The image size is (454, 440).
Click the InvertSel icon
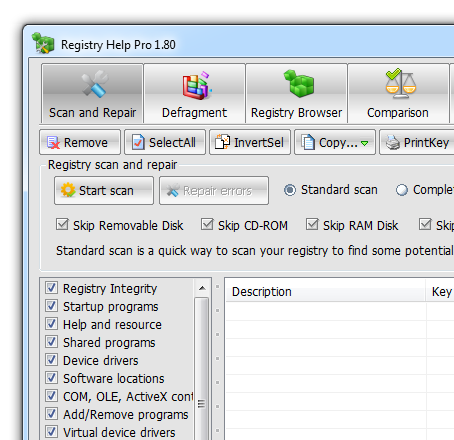pos(222,142)
